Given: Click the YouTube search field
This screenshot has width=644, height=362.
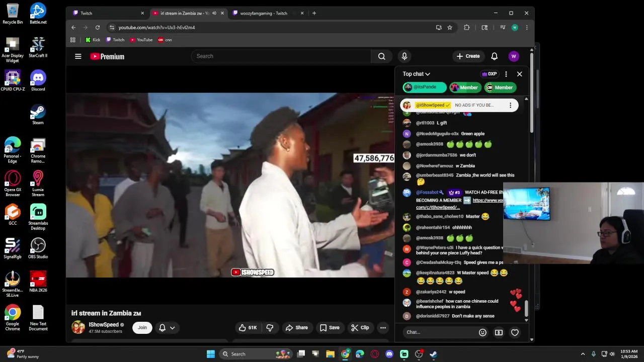Looking at the screenshot, I should [x=281, y=56].
